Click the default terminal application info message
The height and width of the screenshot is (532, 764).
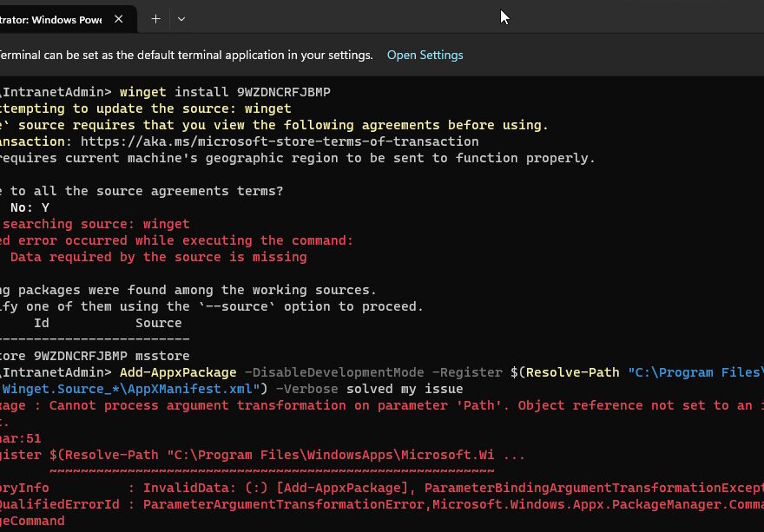click(x=186, y=55)
